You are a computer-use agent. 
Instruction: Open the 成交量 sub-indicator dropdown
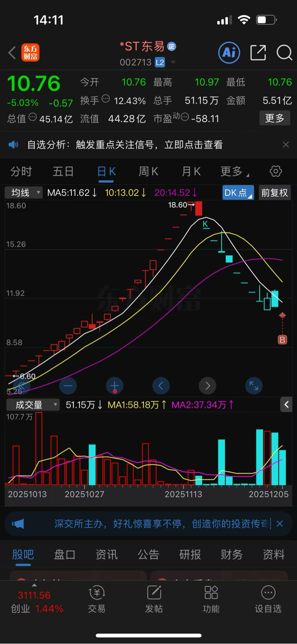click(x=32, y=405)
